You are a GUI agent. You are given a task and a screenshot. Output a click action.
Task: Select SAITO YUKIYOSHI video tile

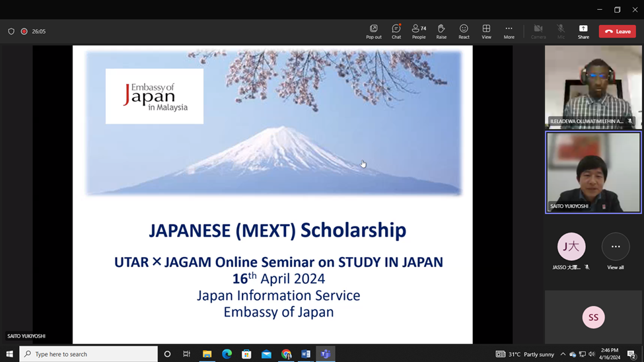coord(593,172)
